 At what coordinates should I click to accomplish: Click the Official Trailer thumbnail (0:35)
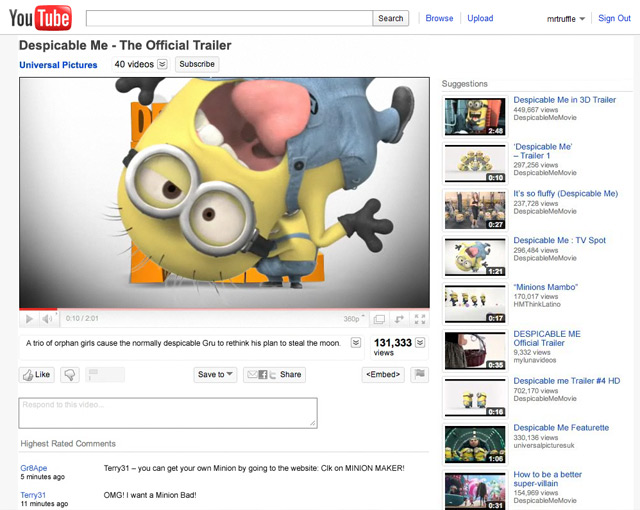point(475,351)
